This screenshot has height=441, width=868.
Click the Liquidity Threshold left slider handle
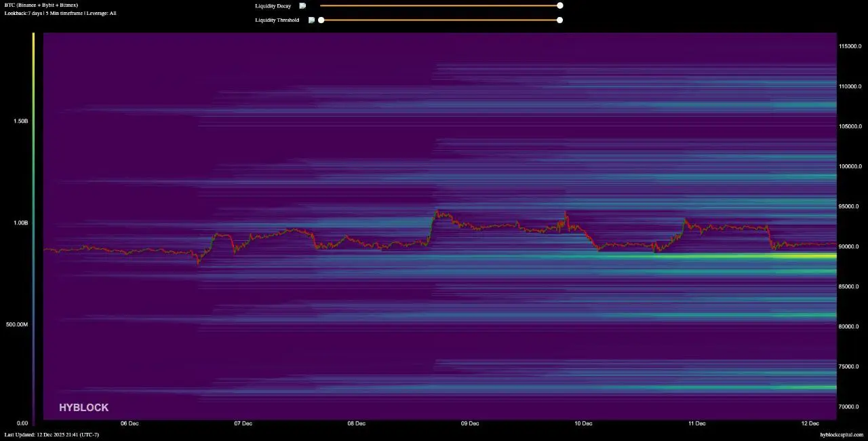321,20
